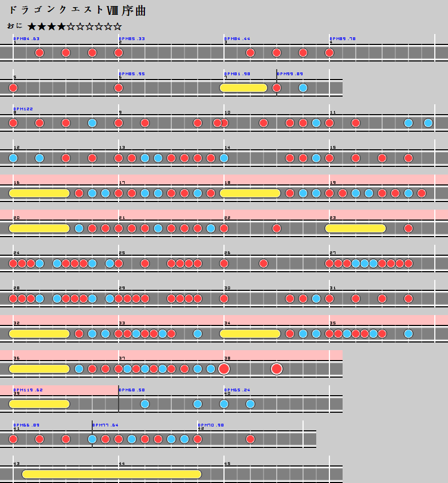Select the yellow drumroll bar in measure 32
Viewport: 448px width, 483px height.
tap(40, 334)
